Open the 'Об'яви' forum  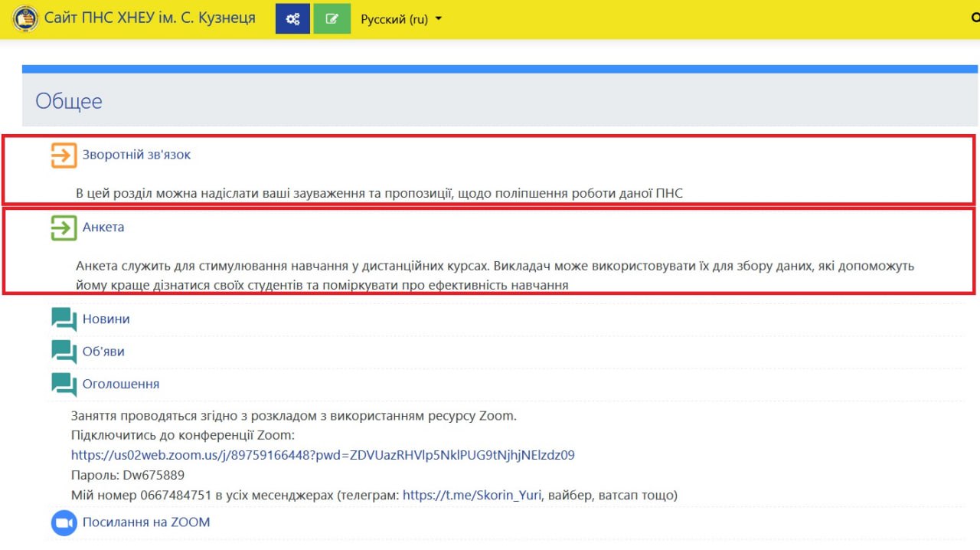pyautogui.click(x=103, y=352)
